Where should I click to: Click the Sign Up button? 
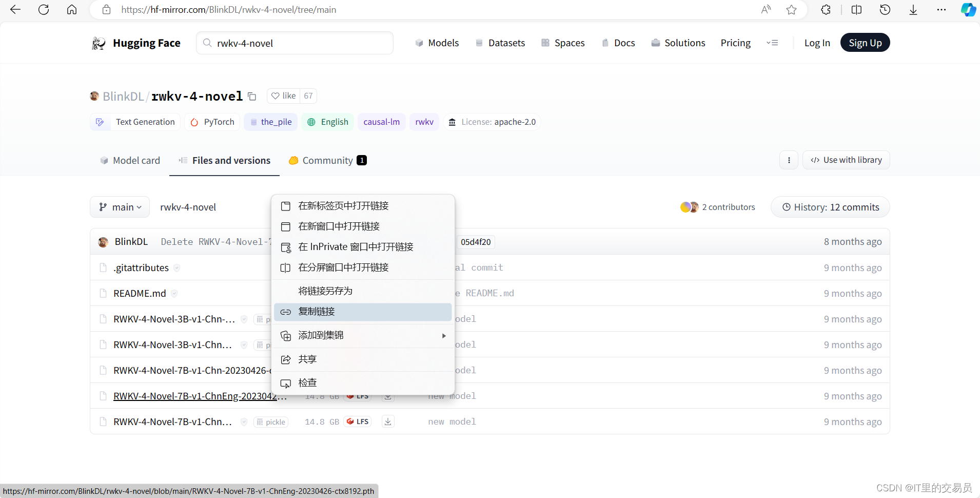[865, 43]
